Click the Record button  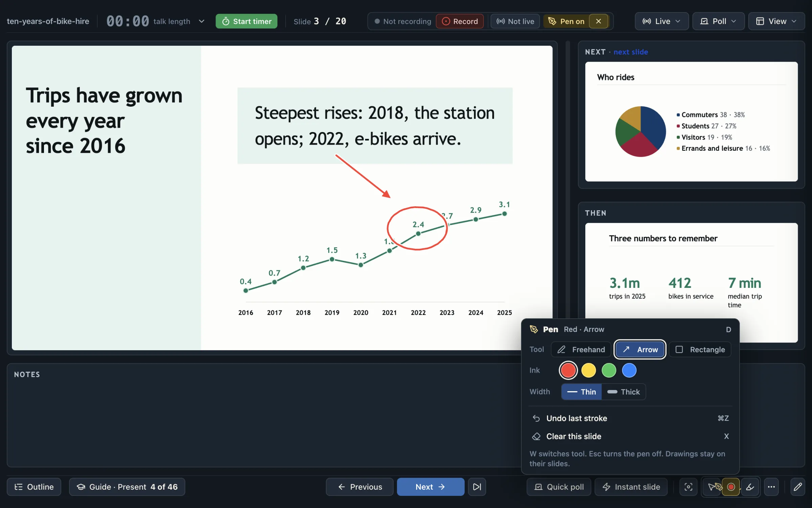point(460,21)
